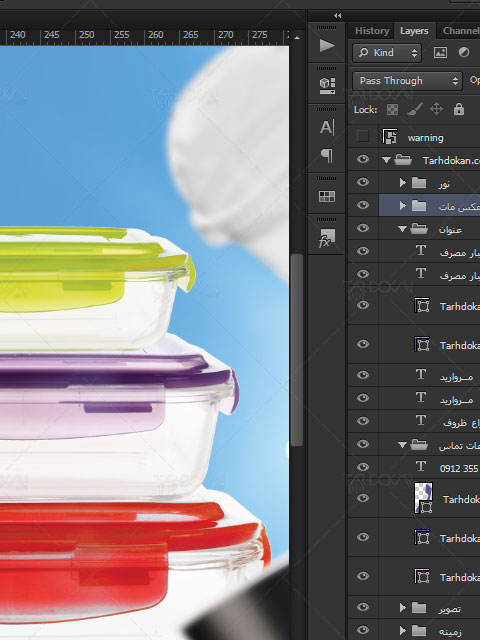
Task: Hide the ظروف text layer
Action: pos(362,420)
